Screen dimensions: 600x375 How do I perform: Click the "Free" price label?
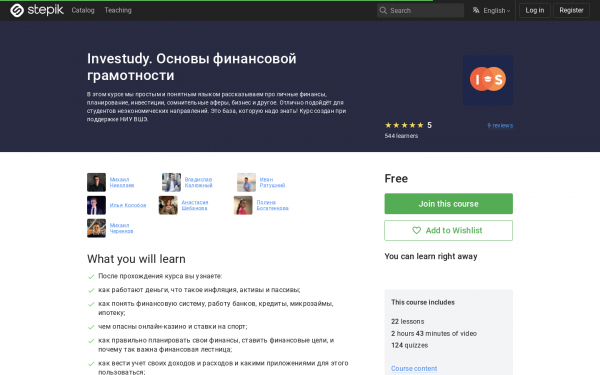(396, 178)
